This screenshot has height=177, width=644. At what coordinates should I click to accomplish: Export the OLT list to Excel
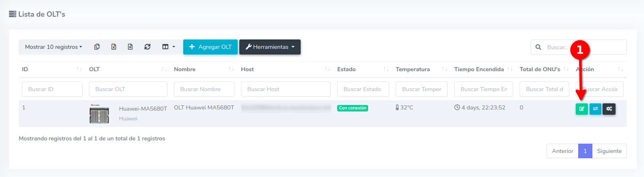pyautogui.click(x=114, y=47)
